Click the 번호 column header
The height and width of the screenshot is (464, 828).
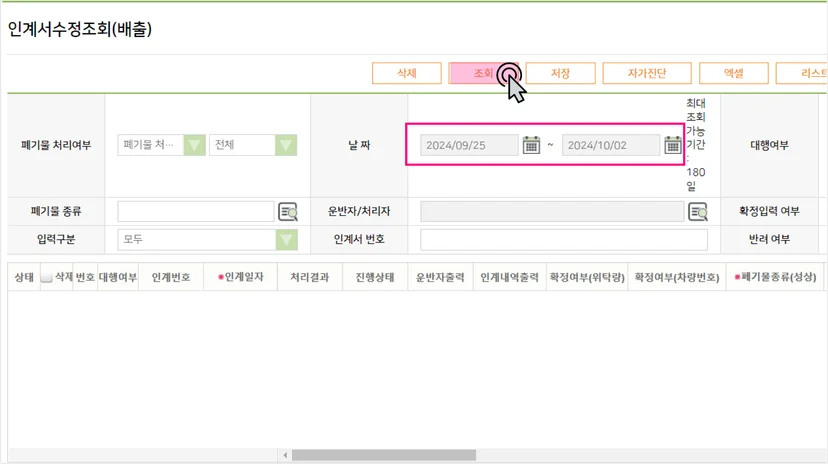point(85,277)
